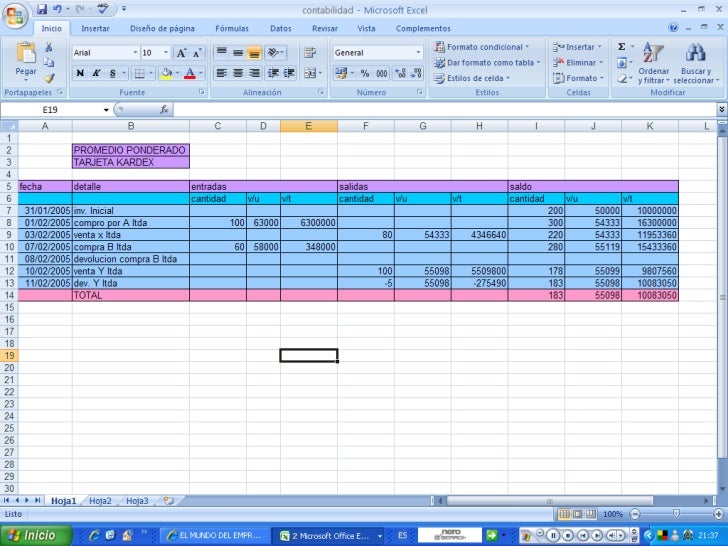Apply the fill color bucket icon
Screen dimensions: 728x546
[166, 73]
